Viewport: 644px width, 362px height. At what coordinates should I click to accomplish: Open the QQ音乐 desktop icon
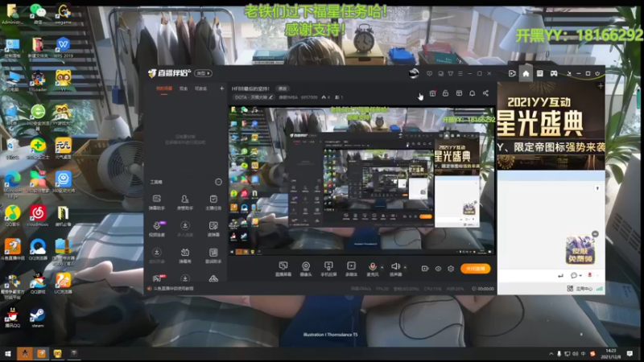coord(13,216)
